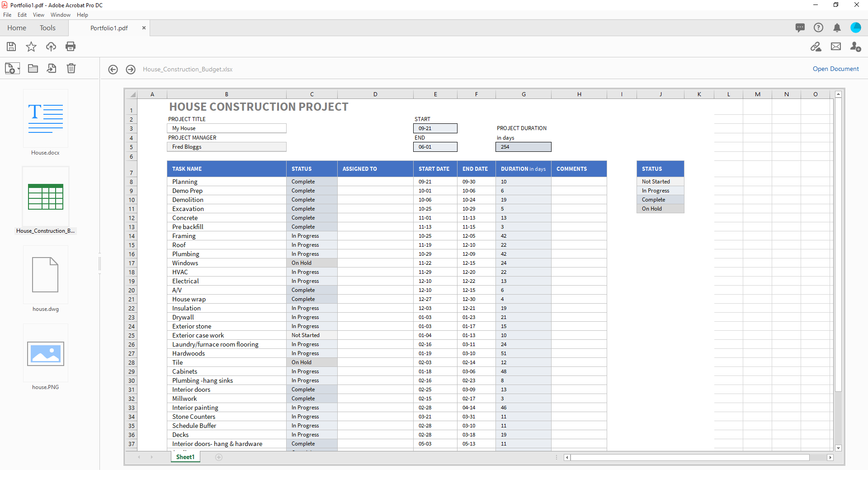Select the House.docx thumbnail

tap(45, 118)
